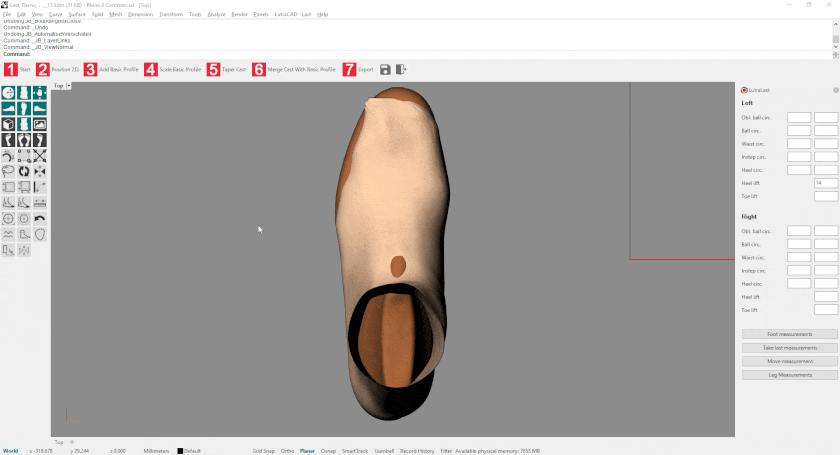Screen dimensions: 840x455
Task: Select the scale tool with corner handles
Action: coord(24,156)
